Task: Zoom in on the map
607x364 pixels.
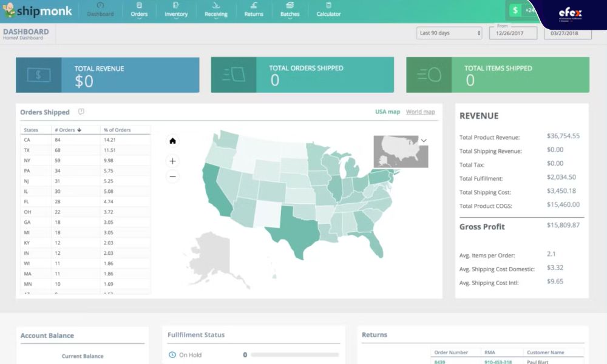Action: [x=172, y=161]
